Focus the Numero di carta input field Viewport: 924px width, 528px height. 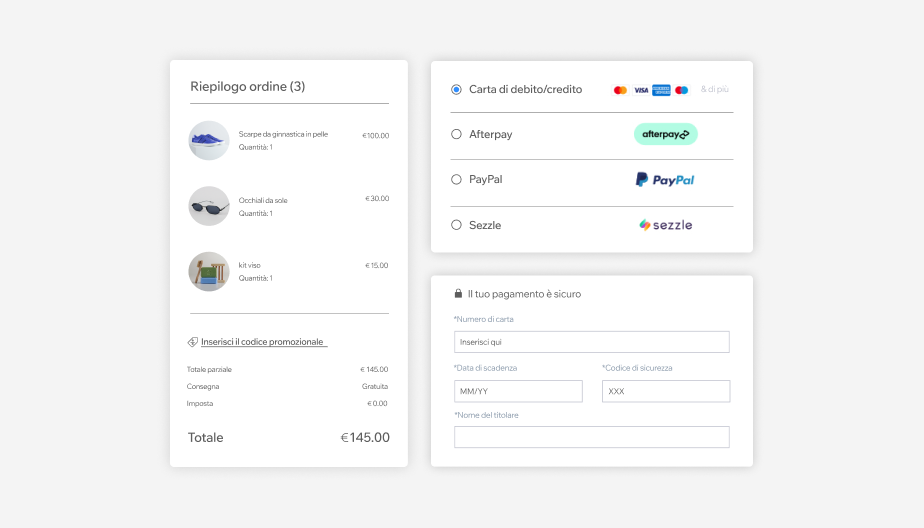[592, 342]
